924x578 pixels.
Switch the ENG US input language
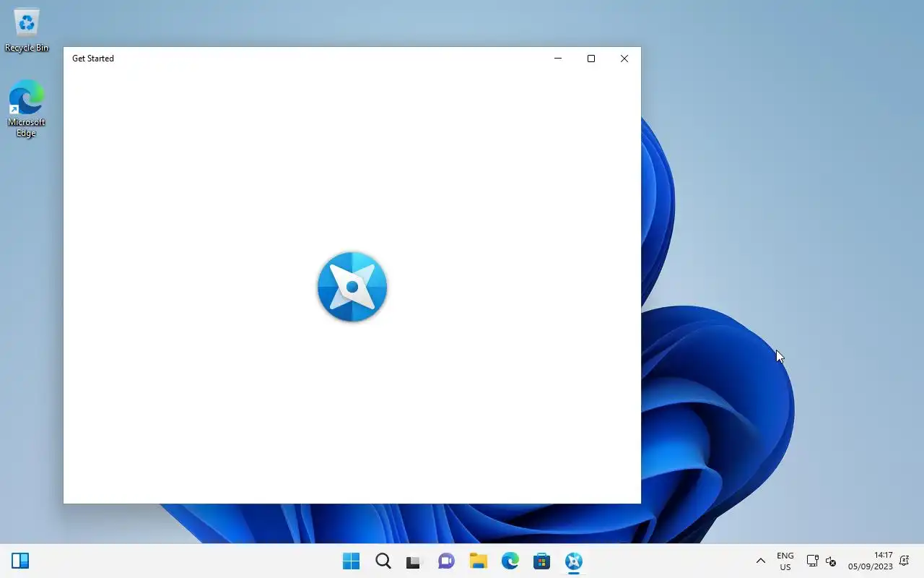pyautogui.click(x=785, y=561)
